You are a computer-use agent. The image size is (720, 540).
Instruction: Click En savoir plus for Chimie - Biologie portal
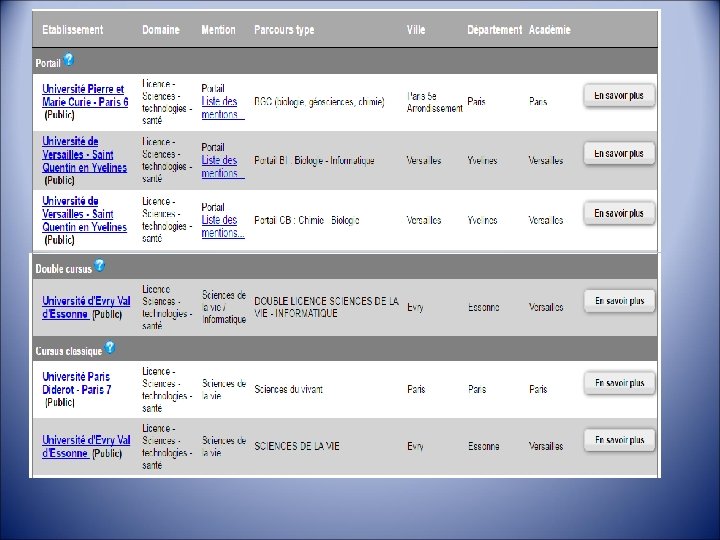[619, 213]
